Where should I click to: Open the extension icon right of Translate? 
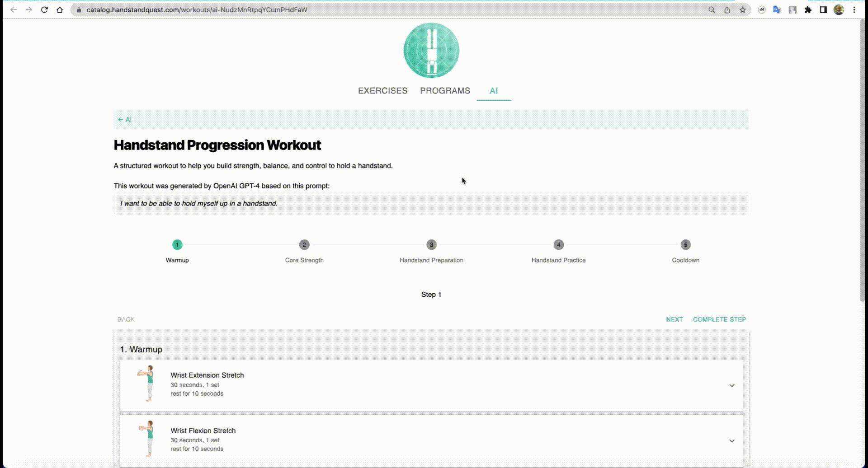(x=793, y=9)
